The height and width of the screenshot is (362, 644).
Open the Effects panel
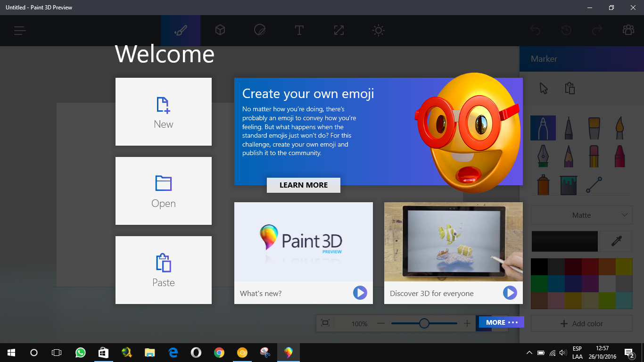(x=378, y=30)
